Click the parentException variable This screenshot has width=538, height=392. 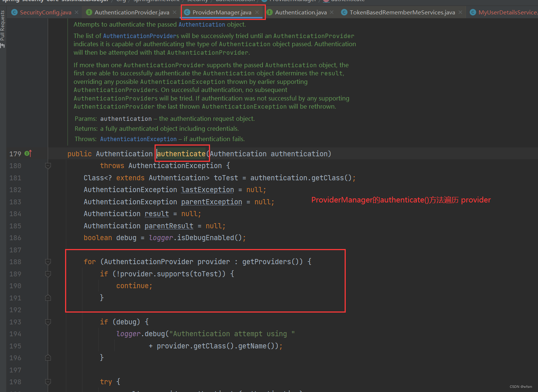click(212, 202)
